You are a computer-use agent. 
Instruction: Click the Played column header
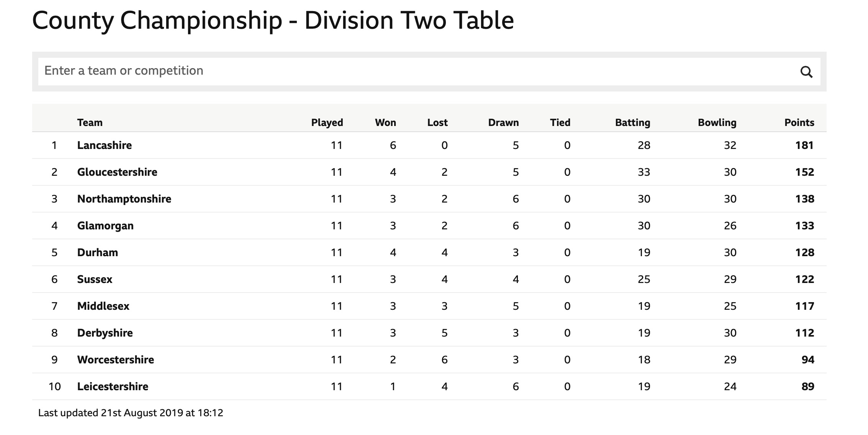[327, 123]
